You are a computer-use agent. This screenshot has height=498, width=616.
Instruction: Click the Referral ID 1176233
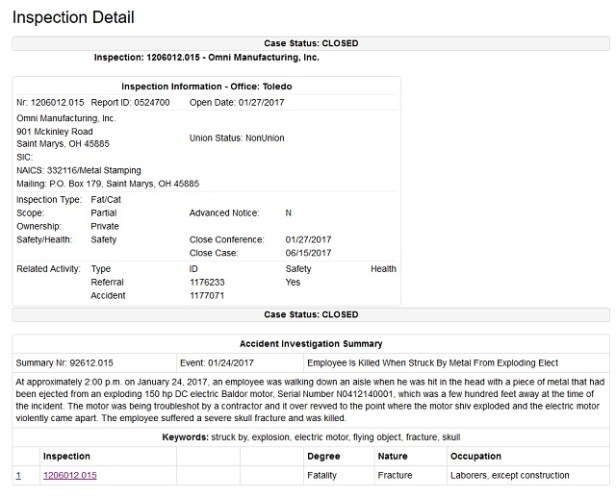[205, 282]
